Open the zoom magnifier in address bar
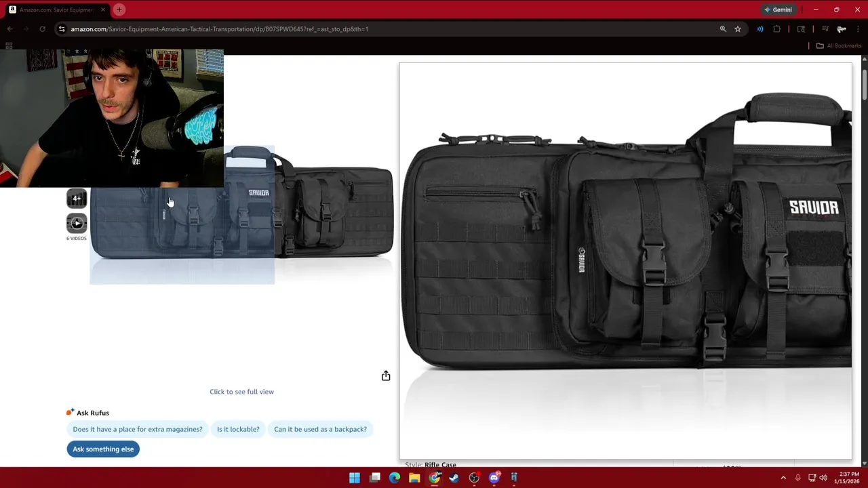Viewport: 868px width, 488px height. [x=723, y=29]
